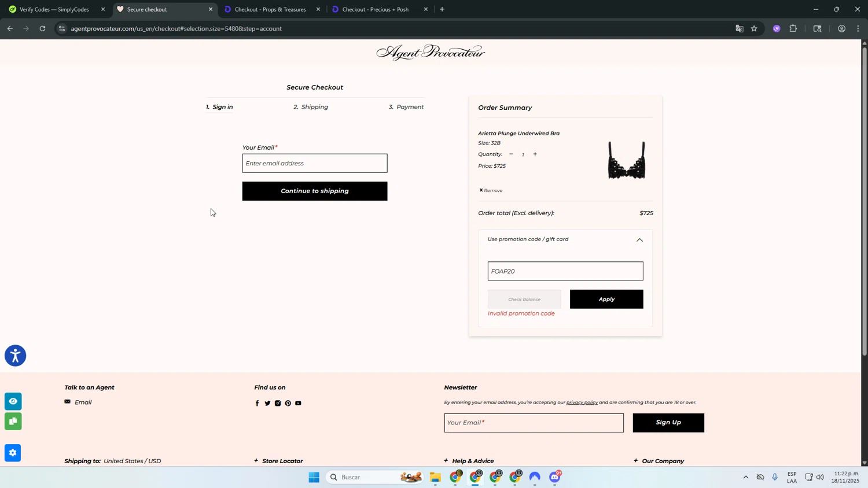The image size is (868, 488).
Task: Open the Chrome three-dot menu
Action: (858, 28)
